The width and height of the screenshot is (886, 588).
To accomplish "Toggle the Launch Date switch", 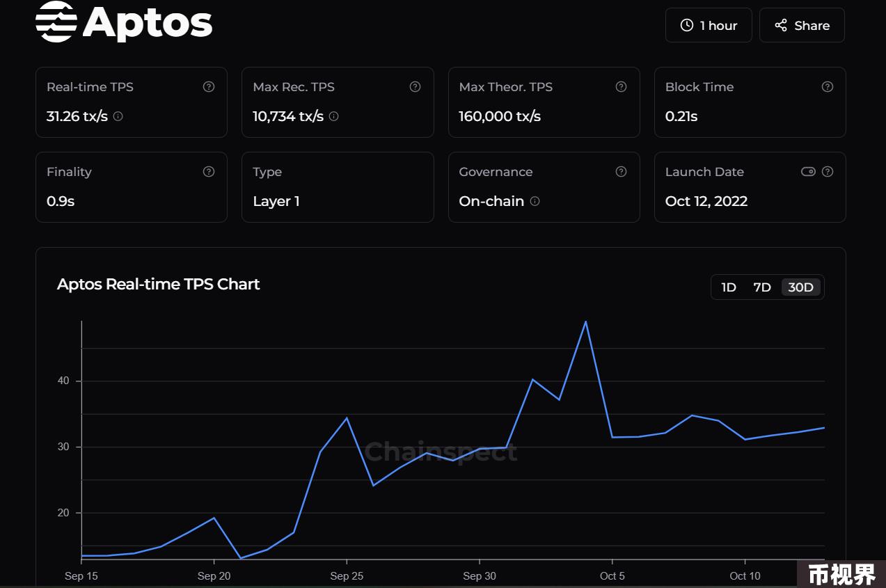I will click(x=808, y=172).
